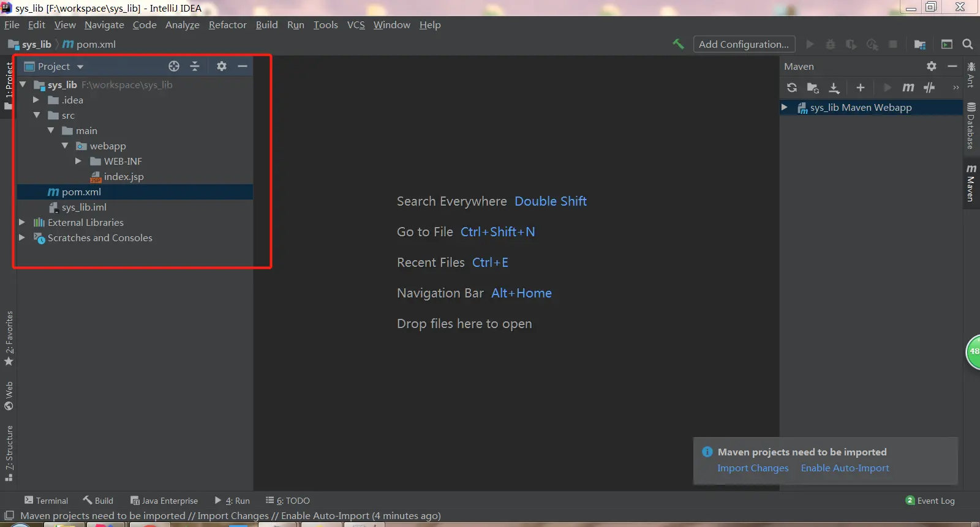Collapse the webapp folder

(x=65, y=146)
